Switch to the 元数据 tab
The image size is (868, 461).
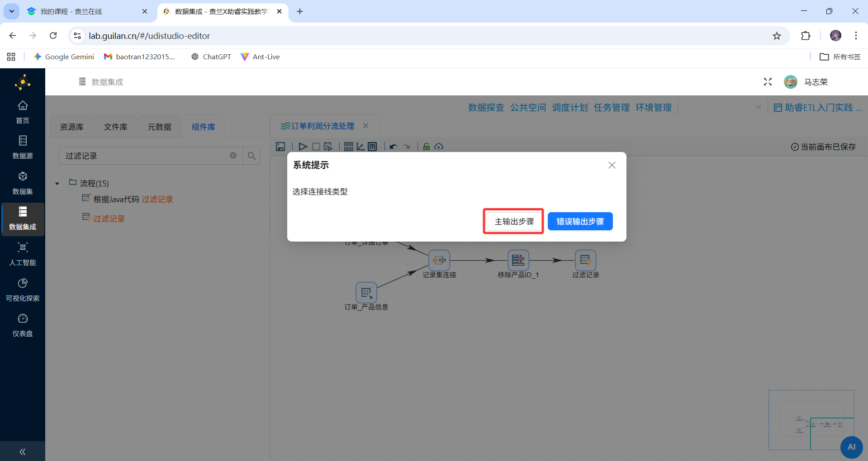tap(159, 127)
